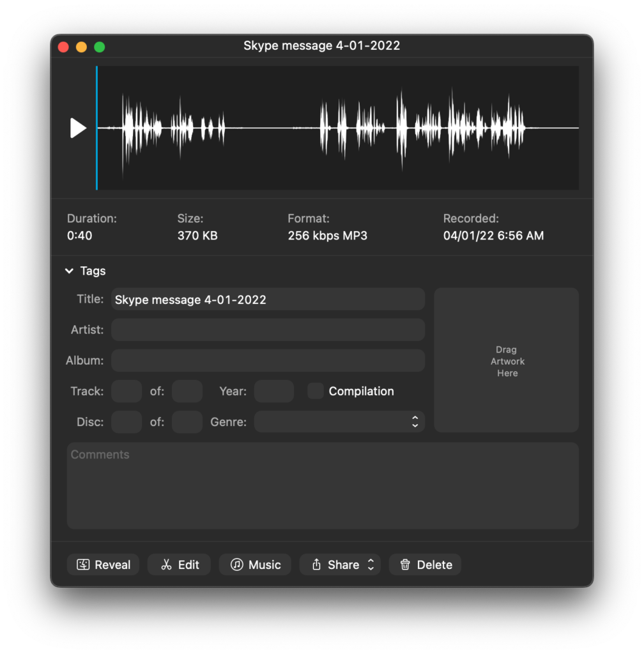
Task: Click the Year input field
Action: [274, 392]
